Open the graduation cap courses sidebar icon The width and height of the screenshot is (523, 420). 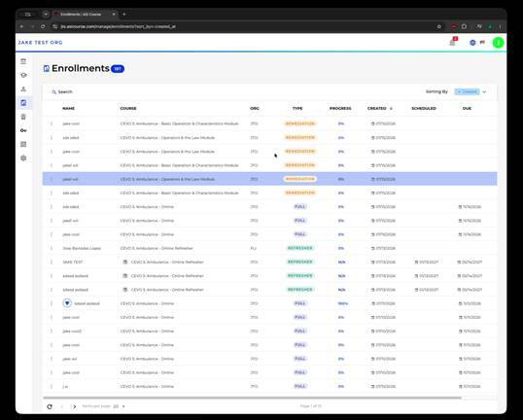[x=23, y=75]
